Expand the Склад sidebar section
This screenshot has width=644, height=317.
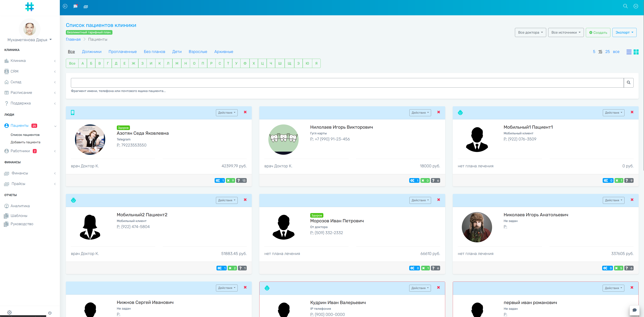[16, 82]
